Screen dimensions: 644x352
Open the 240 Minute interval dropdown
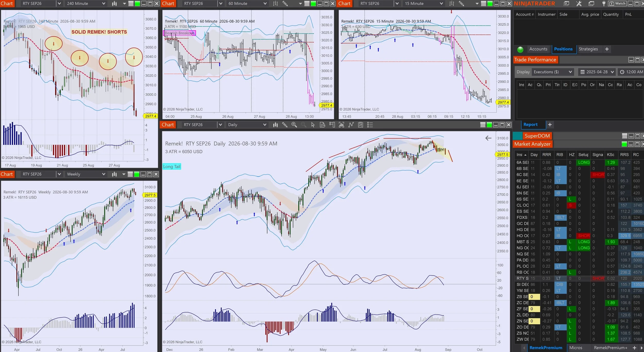[x=86, y=4]
